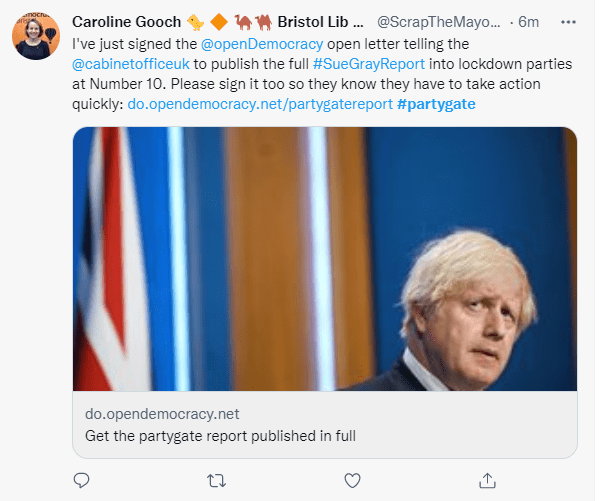Image resolution: width=610 pixels, height=501 pixels.
Task: Click the orange diamond emoji in the name
Action: [218, 22]
